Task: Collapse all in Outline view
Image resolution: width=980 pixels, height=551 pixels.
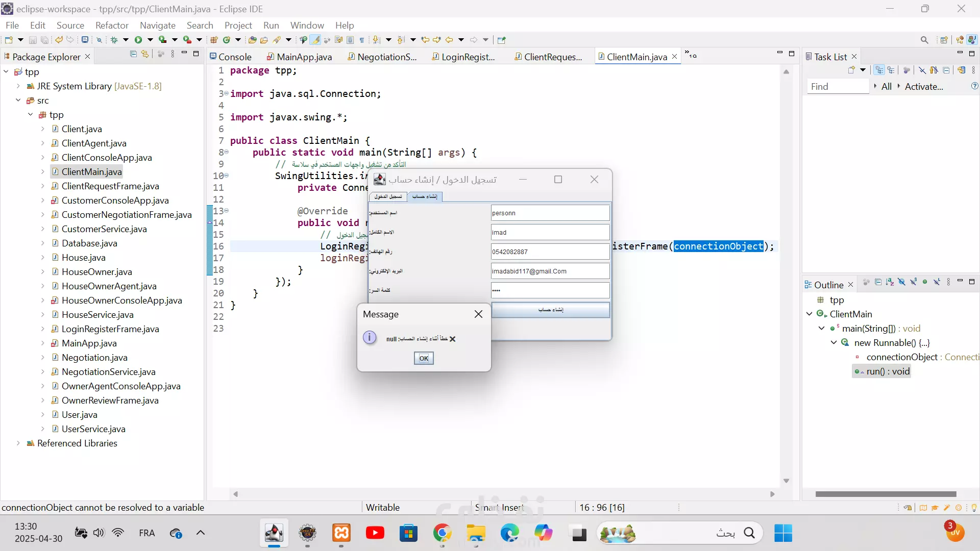Action: click(x=878, y=282)
